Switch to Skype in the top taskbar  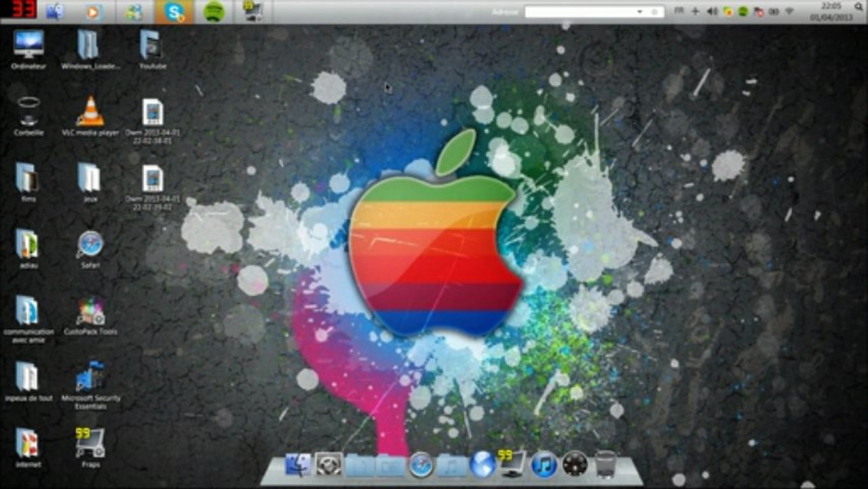click(174, 12)
